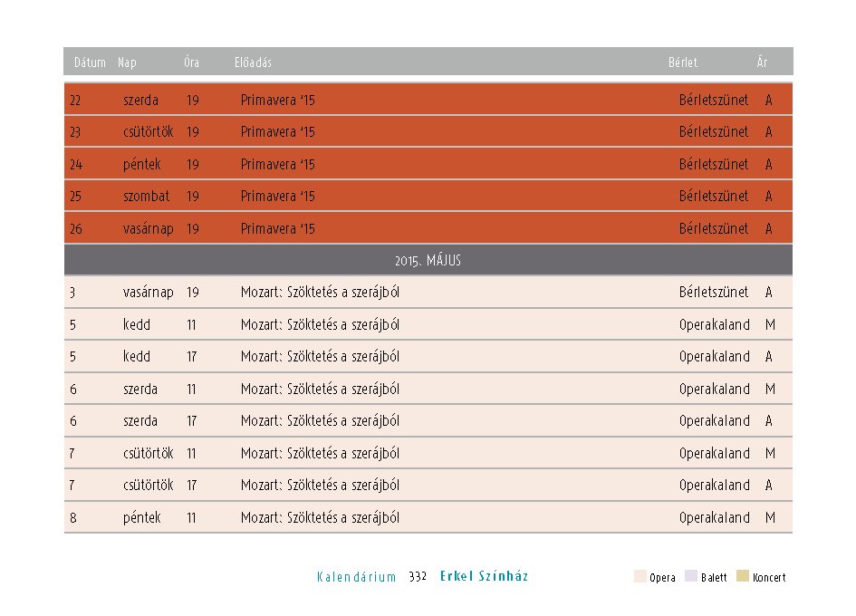Select Mozart title in the 3 vasárnap row
Screen dimensions: 856x616
click(x=320, y=293)
